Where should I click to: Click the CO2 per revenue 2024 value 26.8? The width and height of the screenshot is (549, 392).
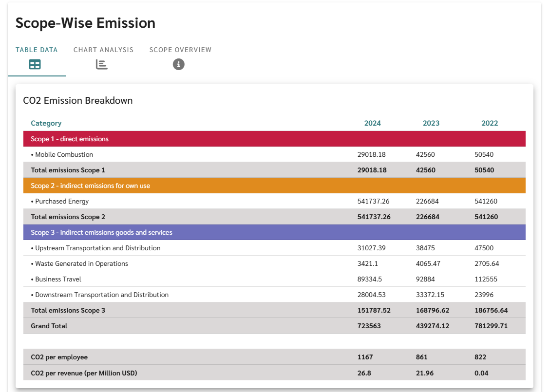coord(364,373)
